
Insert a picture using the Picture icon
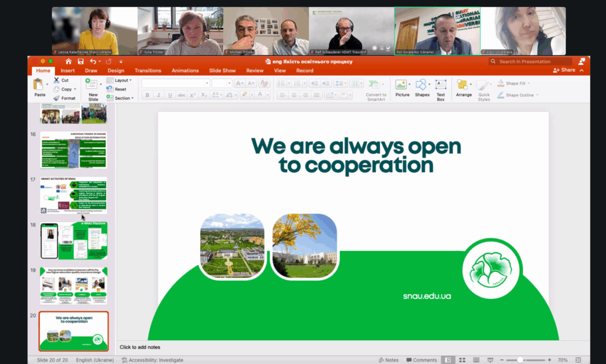[402, 87]
